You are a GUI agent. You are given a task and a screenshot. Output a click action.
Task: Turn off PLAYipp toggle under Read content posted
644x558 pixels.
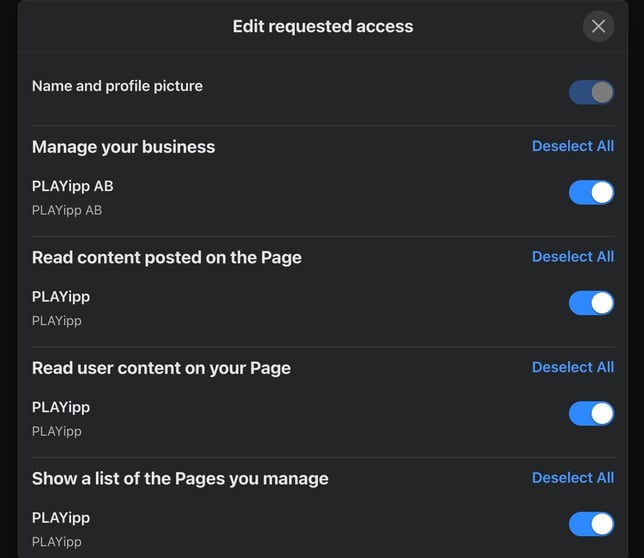tap(591, 303)
